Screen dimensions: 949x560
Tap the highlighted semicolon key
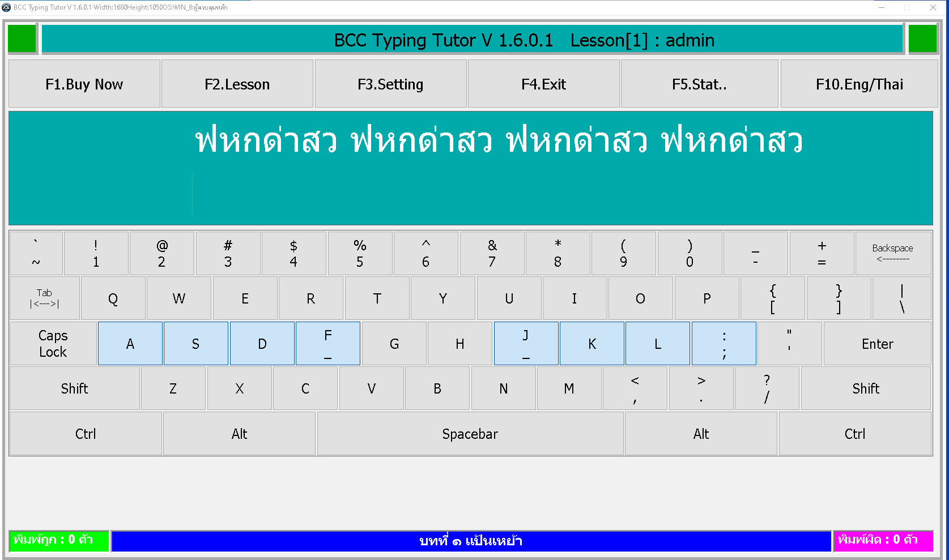pyautogui.click(x=724, y=344)
